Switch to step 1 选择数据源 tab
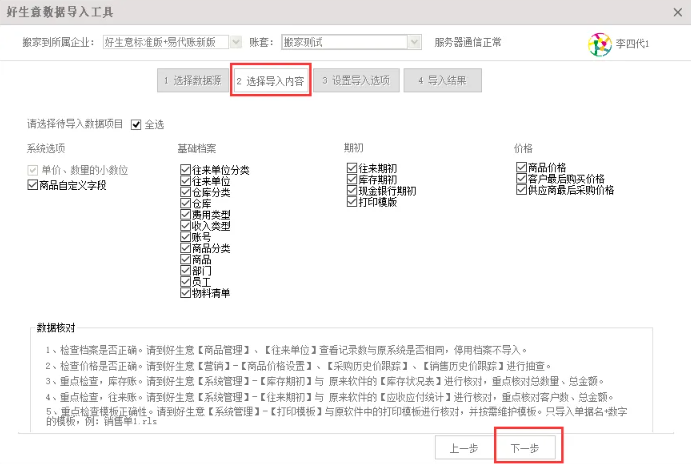691x464 pixels. pos(193,80)
